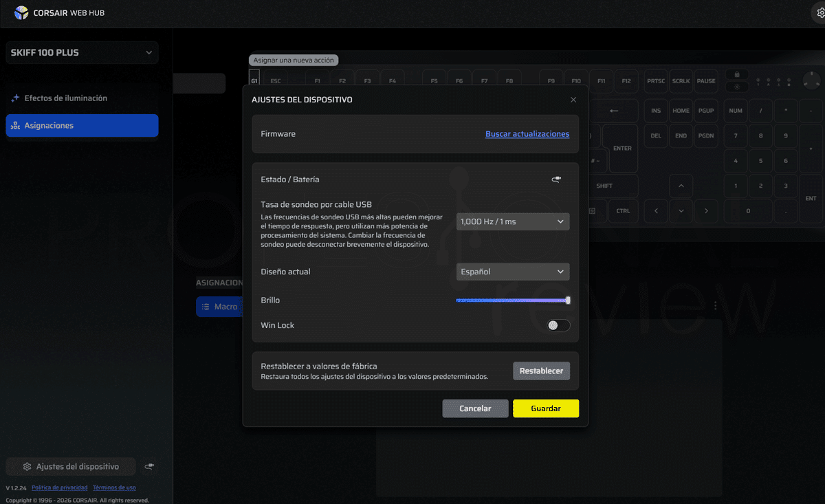Click the yellow Guardar button

pos(546,408)
